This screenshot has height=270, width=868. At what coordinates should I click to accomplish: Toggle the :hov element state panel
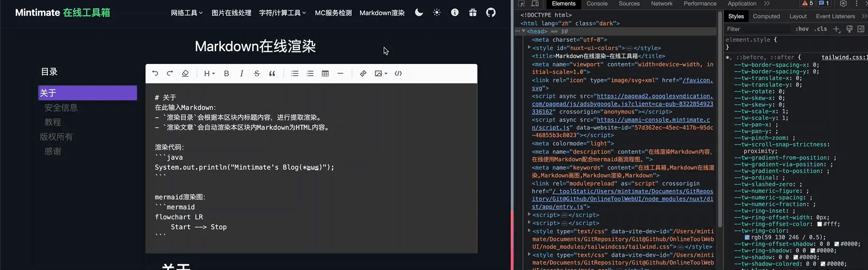click(802, 29)
